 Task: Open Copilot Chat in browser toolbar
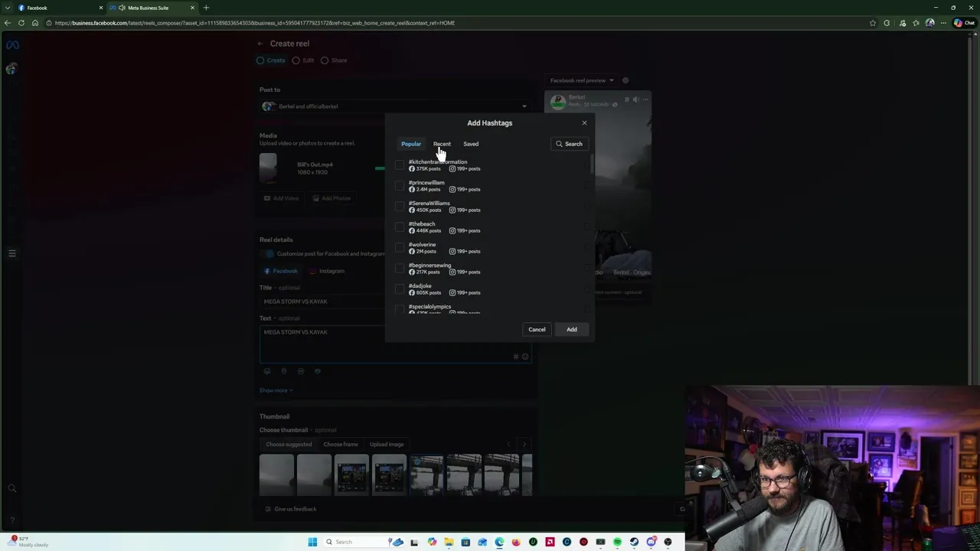click(963, 23)
